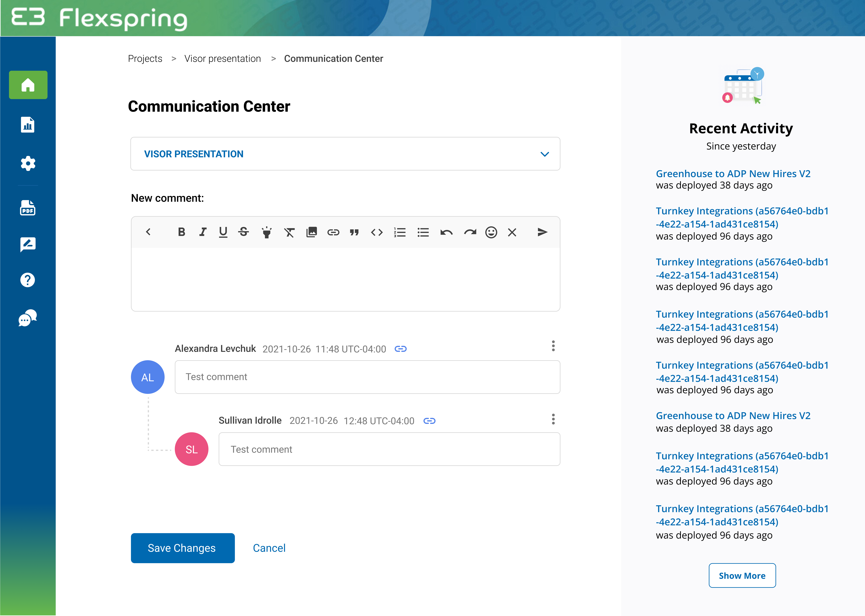Viewport: 865px width, 616px height.
Task: Click Sullivan Idrolle's Test comment box
Action: (x=389, y=449)
